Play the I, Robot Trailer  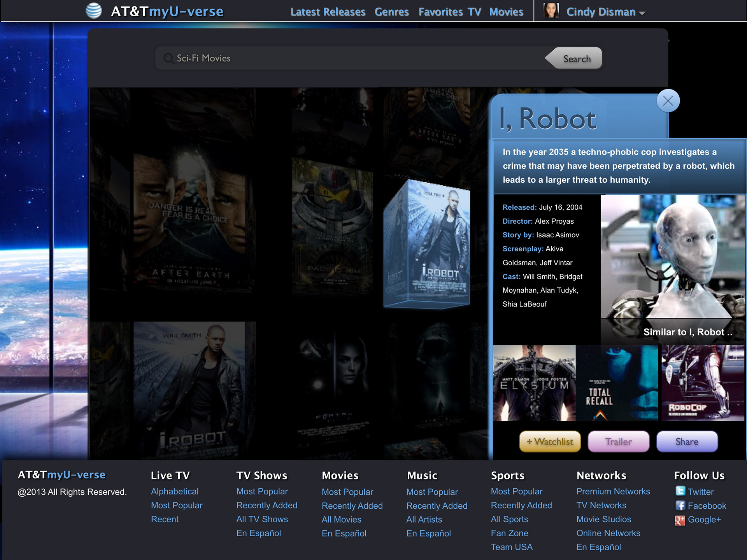coord(618,441)
